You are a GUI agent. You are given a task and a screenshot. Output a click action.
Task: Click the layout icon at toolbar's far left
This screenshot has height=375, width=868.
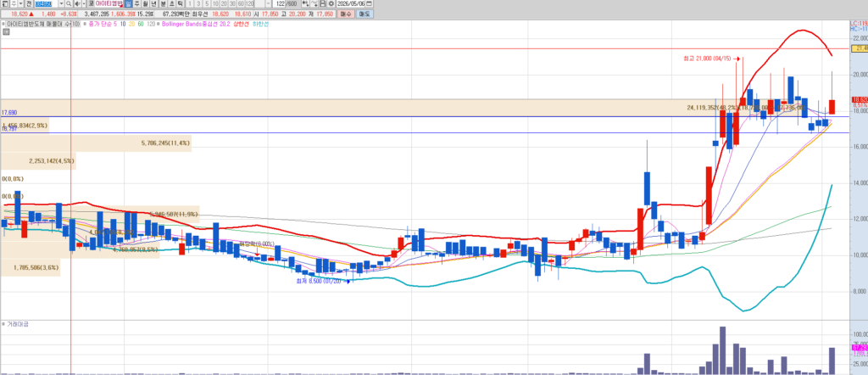pos(4,3)
